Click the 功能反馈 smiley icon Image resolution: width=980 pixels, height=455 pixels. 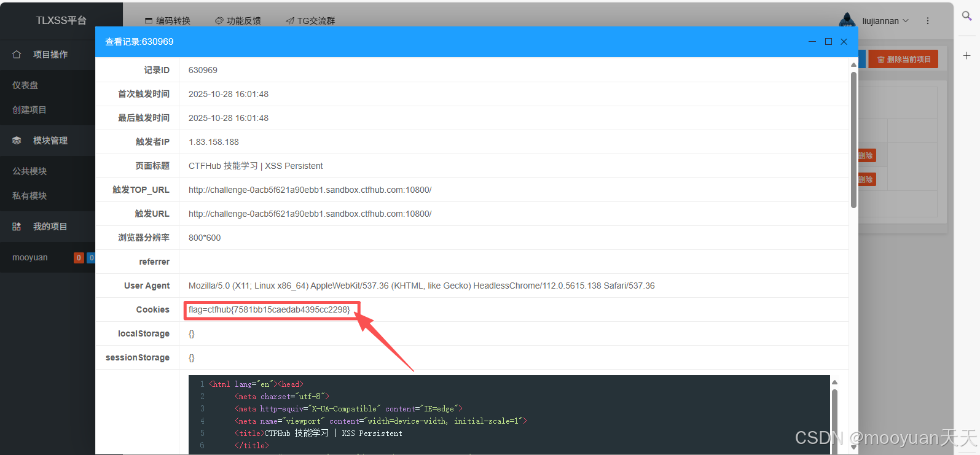pos(219,21)
